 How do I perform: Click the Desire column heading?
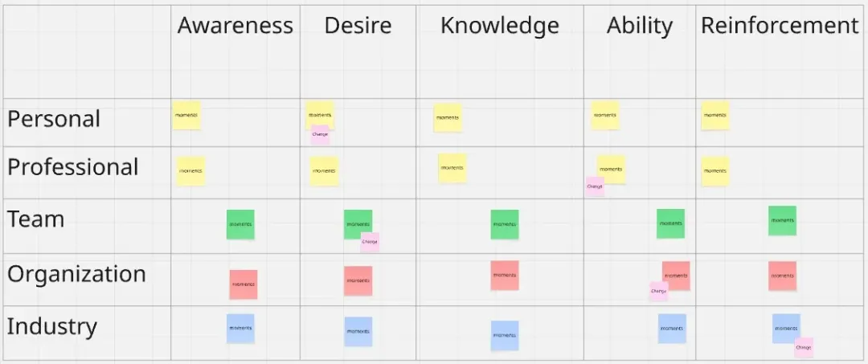pyautogui.click(x=358, y=26)
